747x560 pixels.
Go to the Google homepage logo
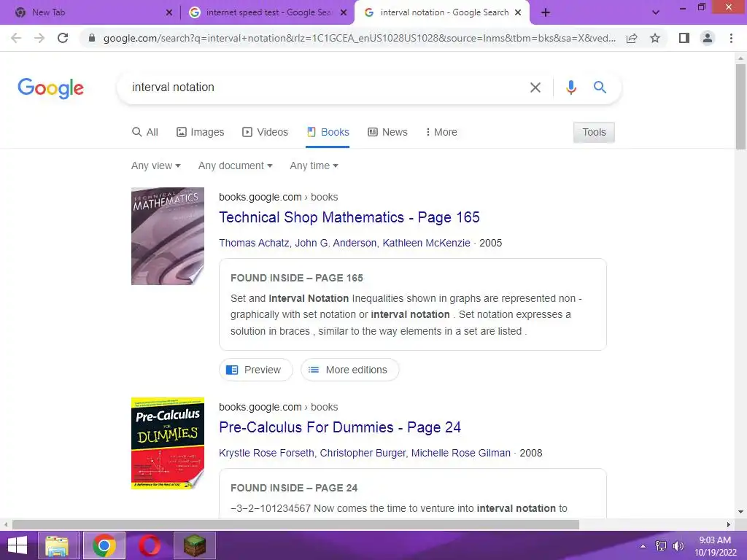[x=50, y=88]
